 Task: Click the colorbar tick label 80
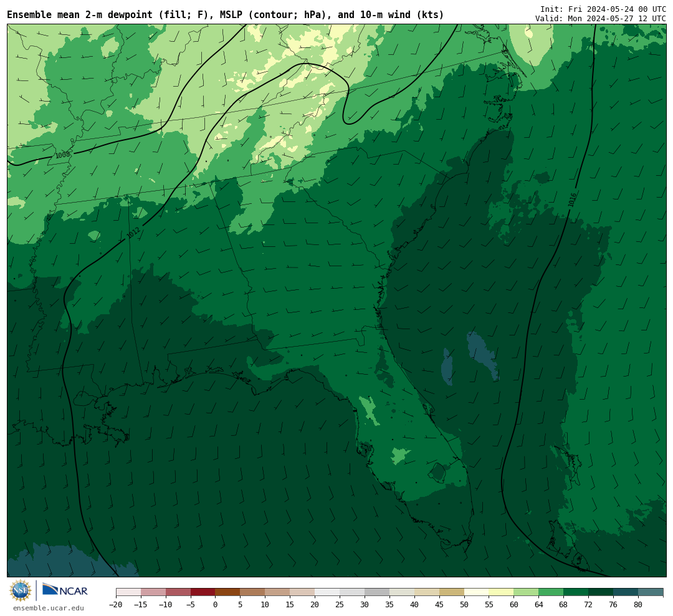[638, 605]
